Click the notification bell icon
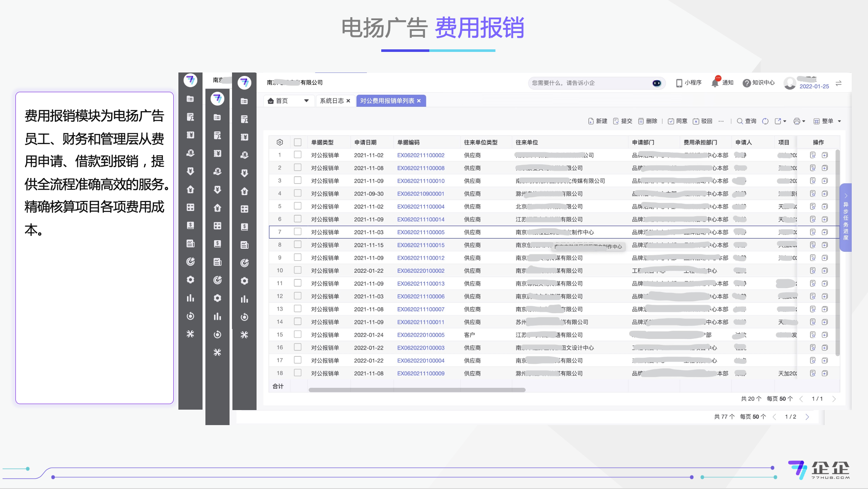Screen dimensions: 868x489 715,83
